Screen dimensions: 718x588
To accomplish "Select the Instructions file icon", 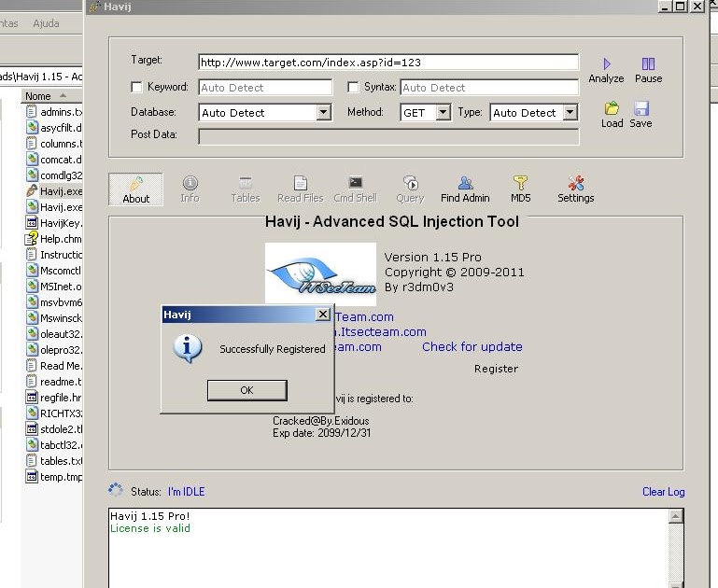I will [31, 255].
